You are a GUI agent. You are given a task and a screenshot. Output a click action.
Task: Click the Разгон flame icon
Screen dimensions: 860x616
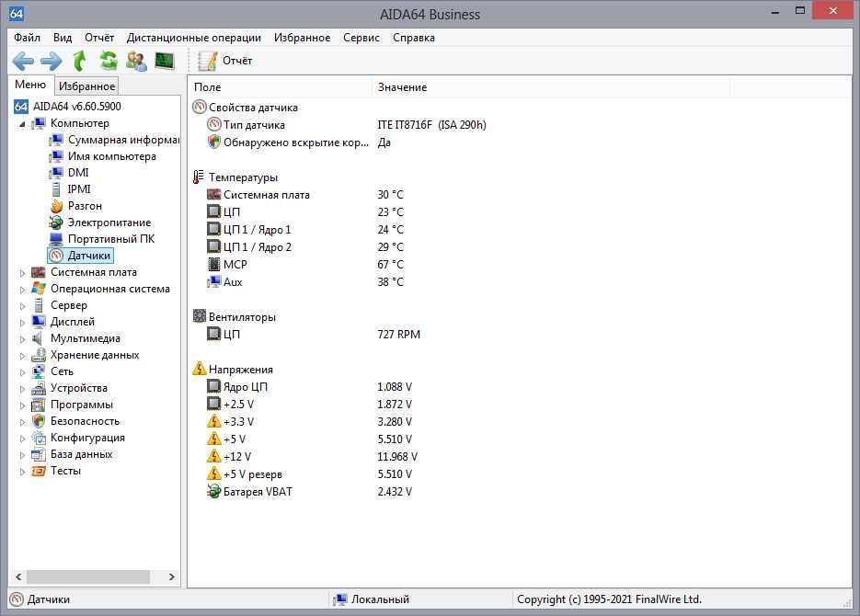click(x=56, y=206)
